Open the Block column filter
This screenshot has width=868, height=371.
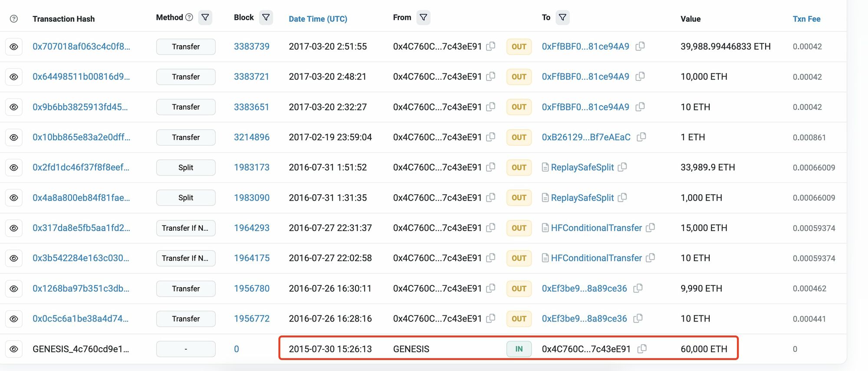(266, 17)
